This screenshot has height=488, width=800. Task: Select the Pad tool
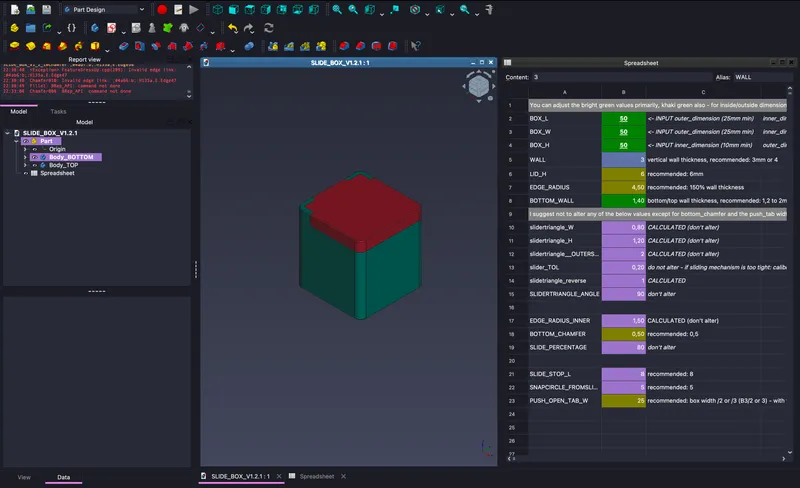14,46
